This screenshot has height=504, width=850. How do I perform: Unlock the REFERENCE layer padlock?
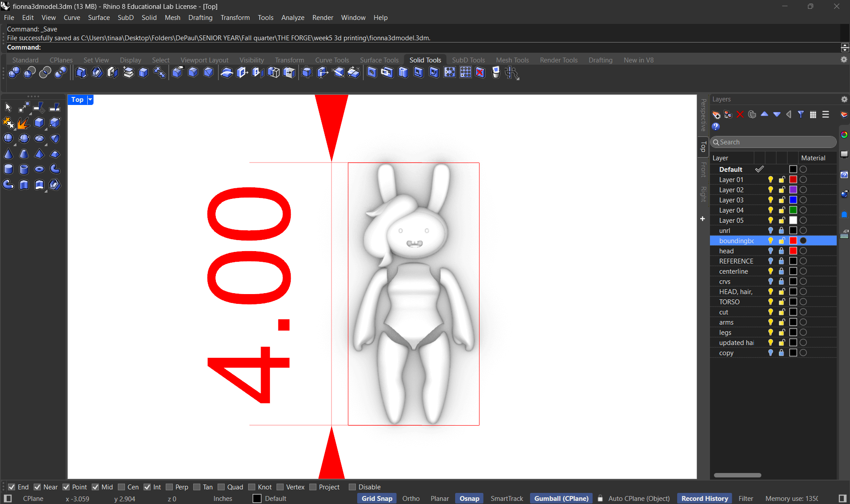[x=781, y=261]
